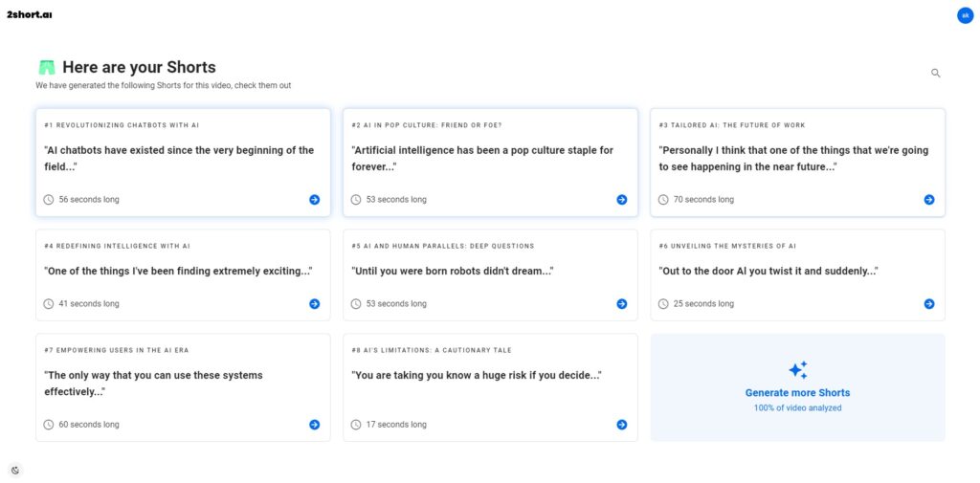The image size is (980, 483).
Task: Open the user avatar account menu
Action: tap(965, 15)
